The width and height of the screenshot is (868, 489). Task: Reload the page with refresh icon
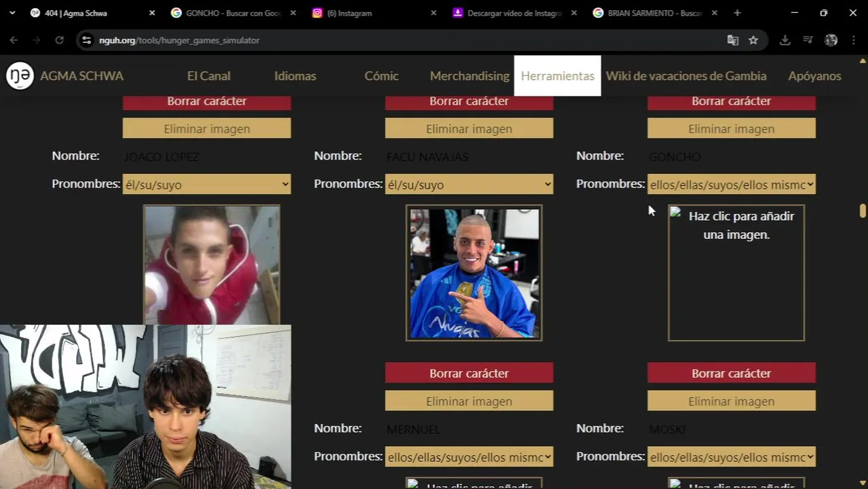tap(59, 40)
